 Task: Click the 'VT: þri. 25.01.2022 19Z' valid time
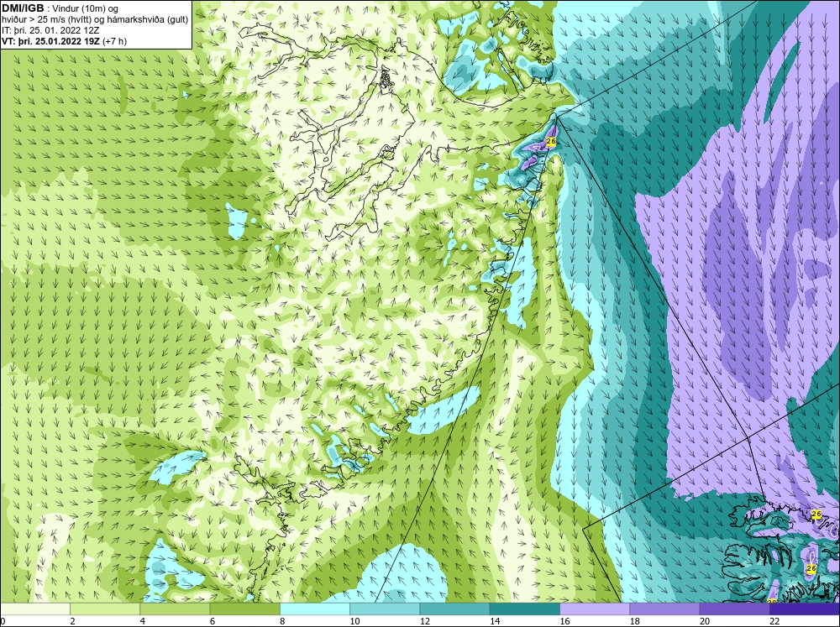coord(50,40)
